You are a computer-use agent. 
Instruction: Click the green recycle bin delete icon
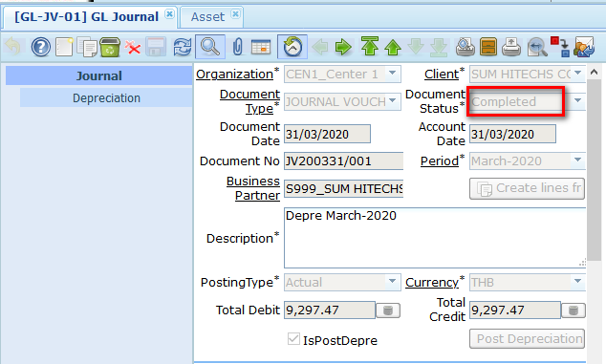[110, 47]
